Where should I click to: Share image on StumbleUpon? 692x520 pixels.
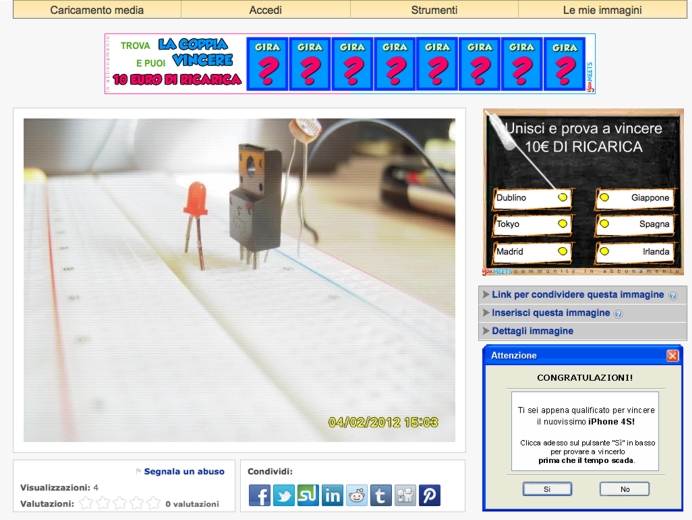coord(308,495)
